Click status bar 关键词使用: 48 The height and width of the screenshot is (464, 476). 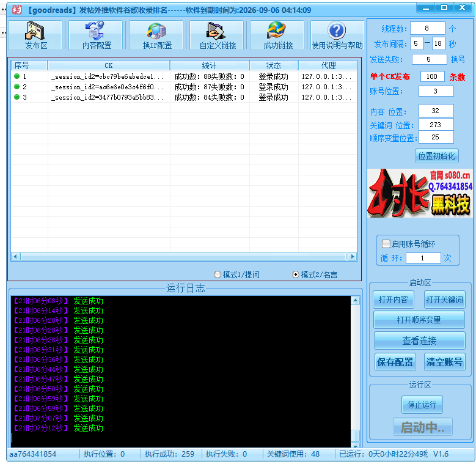point(293,454)
